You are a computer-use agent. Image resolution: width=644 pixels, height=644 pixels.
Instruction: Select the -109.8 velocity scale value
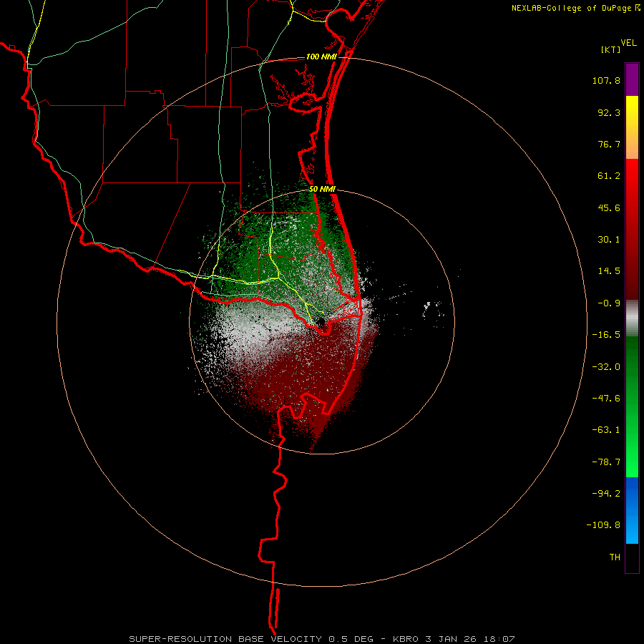(603, 525)
